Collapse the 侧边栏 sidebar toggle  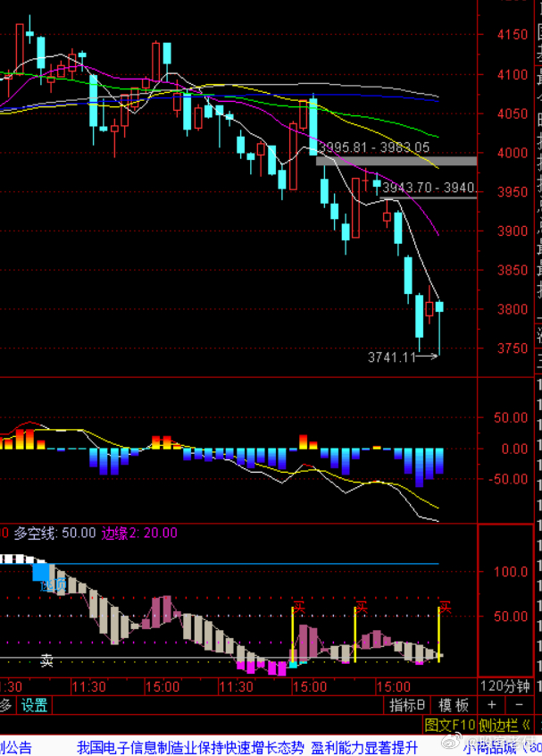[504, 725]
